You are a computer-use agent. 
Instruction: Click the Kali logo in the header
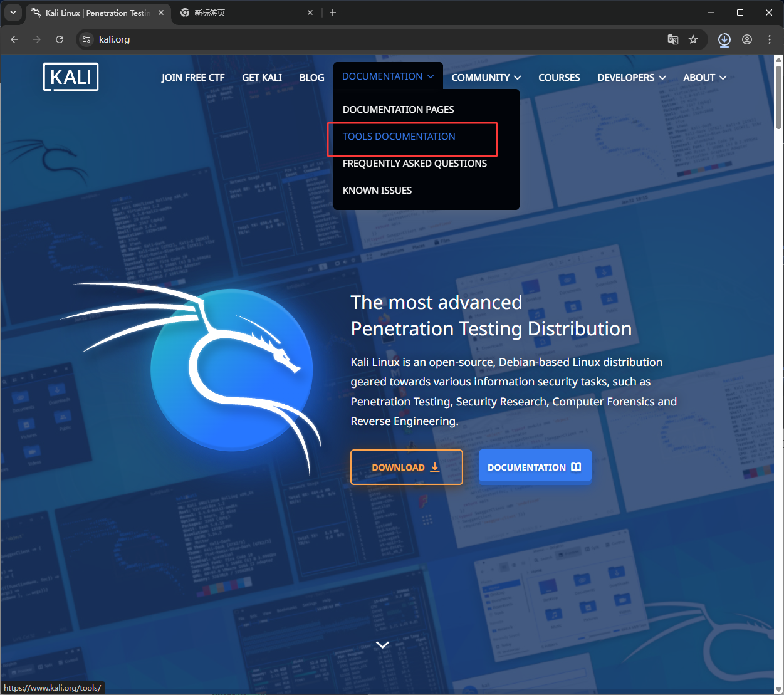click(x=71, y=77)
